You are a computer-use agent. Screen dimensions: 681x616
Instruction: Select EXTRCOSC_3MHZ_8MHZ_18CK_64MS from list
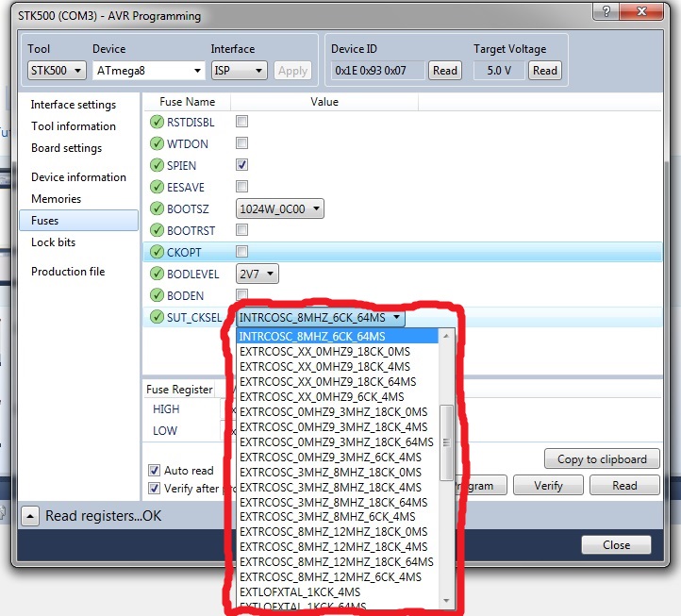332,502
